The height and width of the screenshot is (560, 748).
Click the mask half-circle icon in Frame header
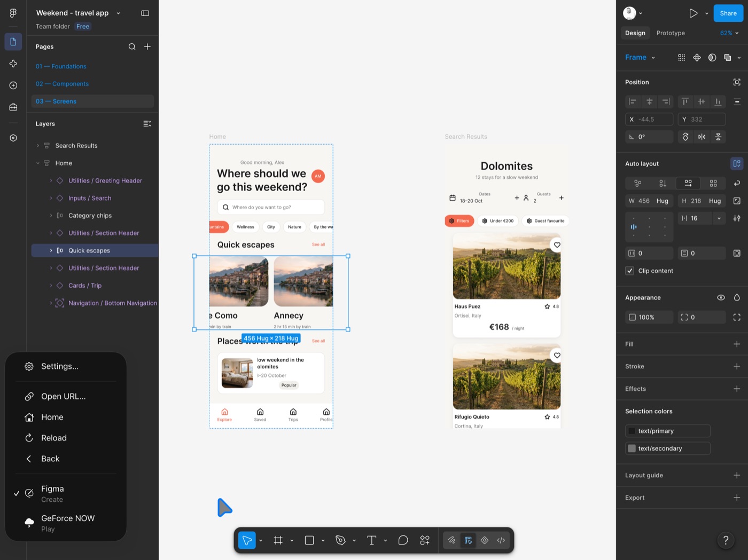click(x=712, y=58)
